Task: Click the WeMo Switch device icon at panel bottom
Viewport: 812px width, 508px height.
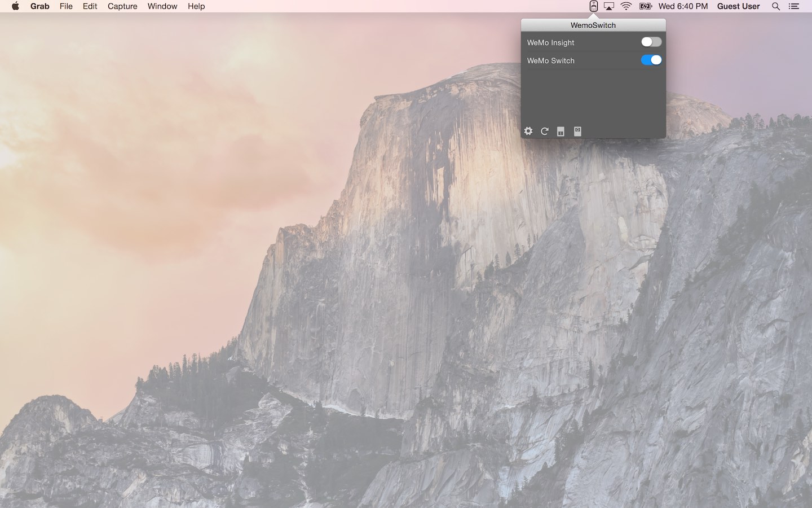Action: tap(577, 131)
